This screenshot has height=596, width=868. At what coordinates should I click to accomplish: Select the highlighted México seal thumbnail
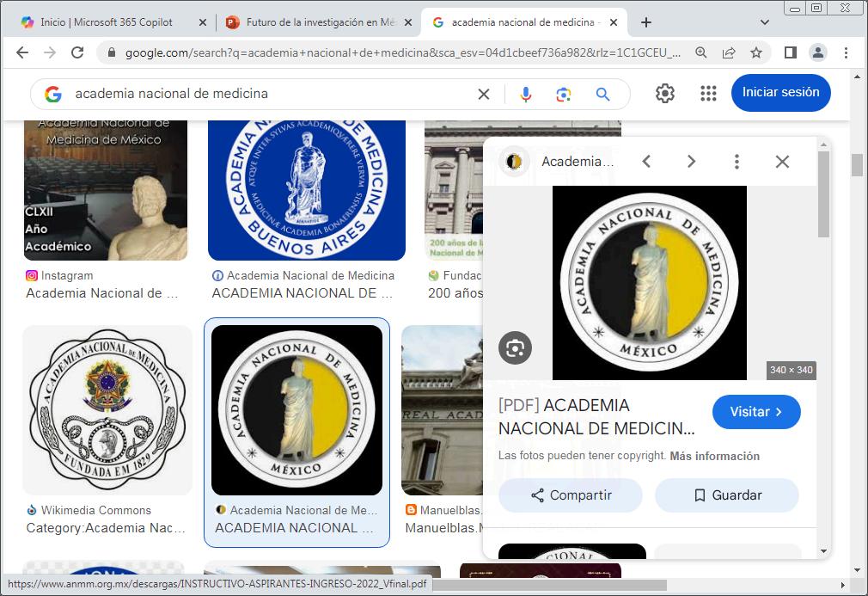296,410
